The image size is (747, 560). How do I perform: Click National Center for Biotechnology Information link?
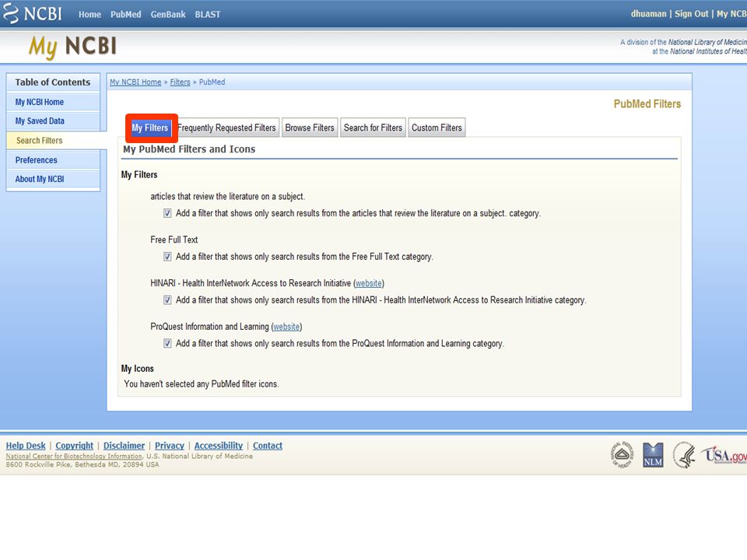tap(74, 457)
